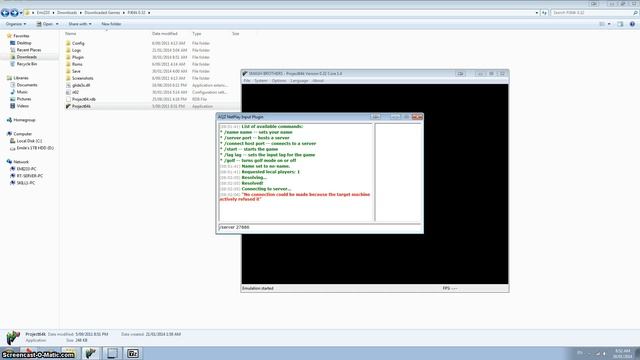Click the Explorer help question mark icon
640x360 pixels.
[x=632, y=24]
